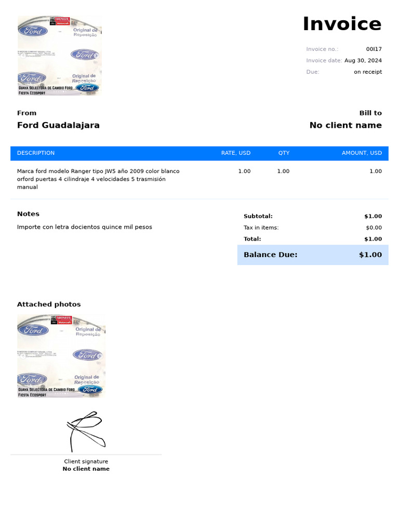Click the handwritten client signature
Screen dimensions: 399x532
click(86, 431)
